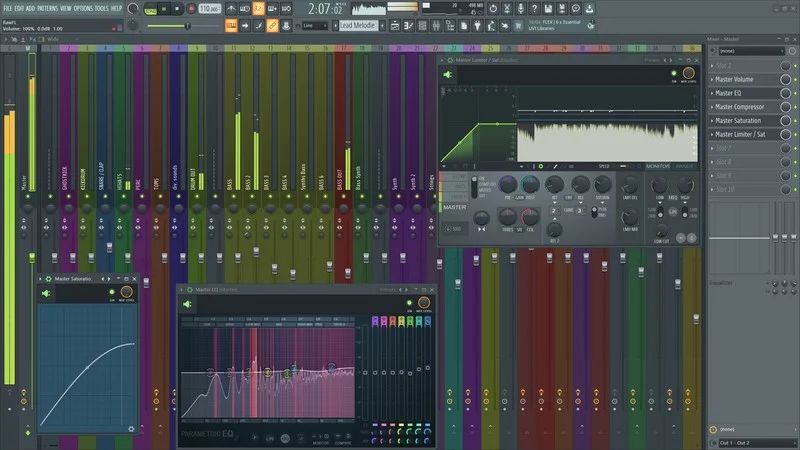Click the 110 tempo field
This screenshot has width=800, height=450.
[x=209, y=9]
